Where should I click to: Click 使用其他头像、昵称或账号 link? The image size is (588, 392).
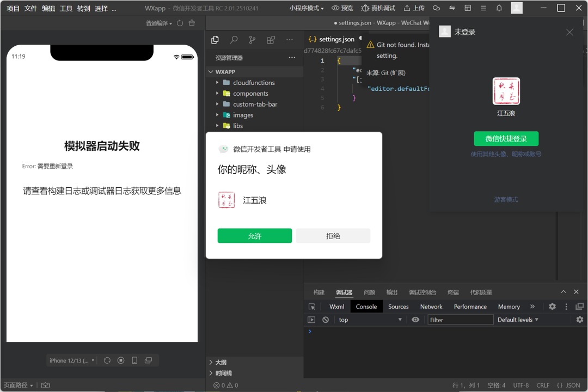tap(506, 154)
